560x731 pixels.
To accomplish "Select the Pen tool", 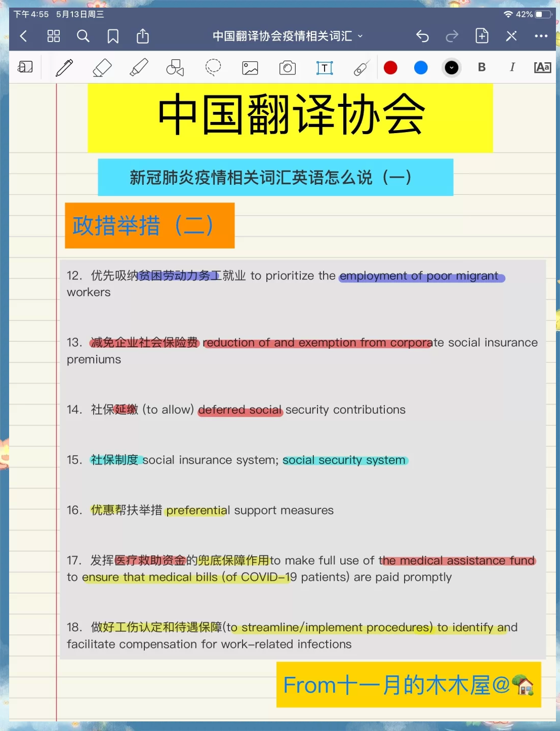I will 65,67.
